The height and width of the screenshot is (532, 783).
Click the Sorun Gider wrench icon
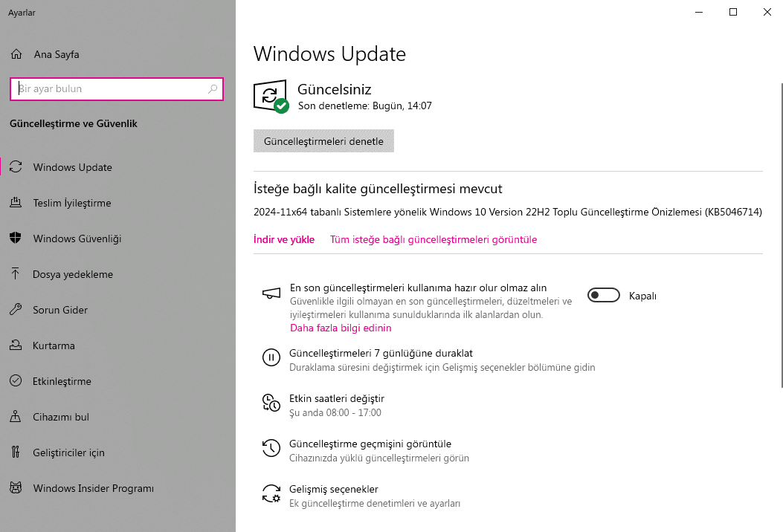[x=16, y=309]
